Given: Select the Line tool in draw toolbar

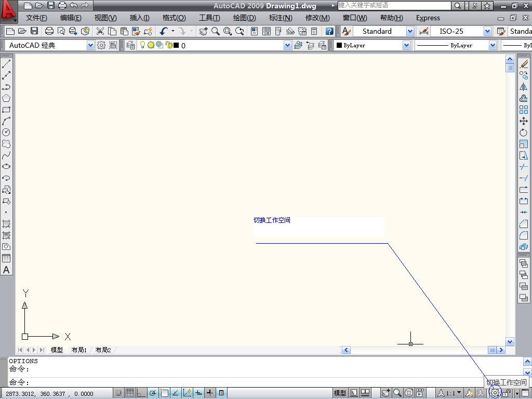Looking at the screenshot, I should click(x=6, y=63).
